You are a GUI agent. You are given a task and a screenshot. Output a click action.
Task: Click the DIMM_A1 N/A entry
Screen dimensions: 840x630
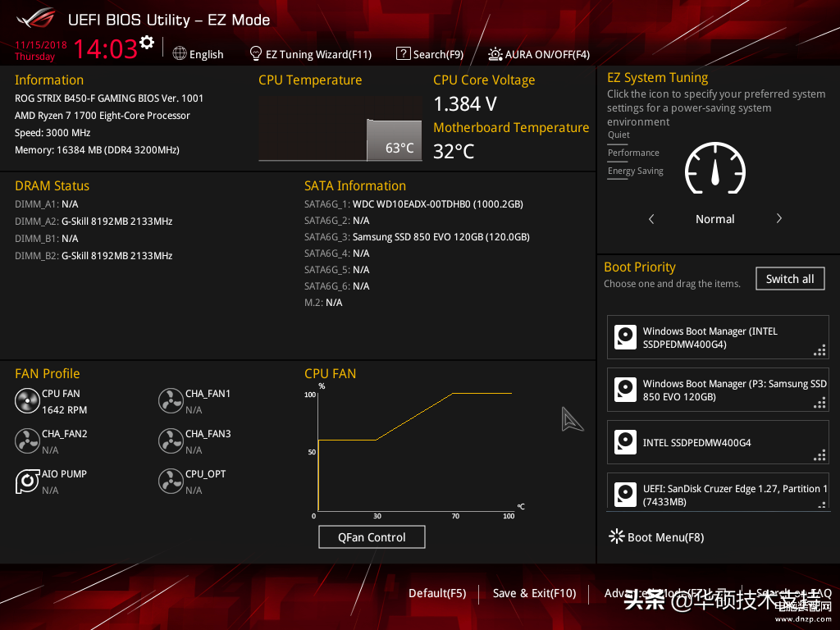[47, 204]
